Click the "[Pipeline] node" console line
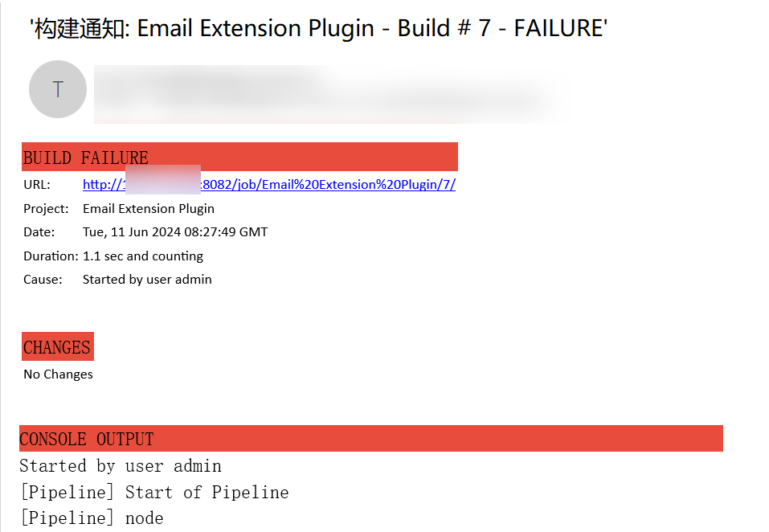 coord(91,518)
